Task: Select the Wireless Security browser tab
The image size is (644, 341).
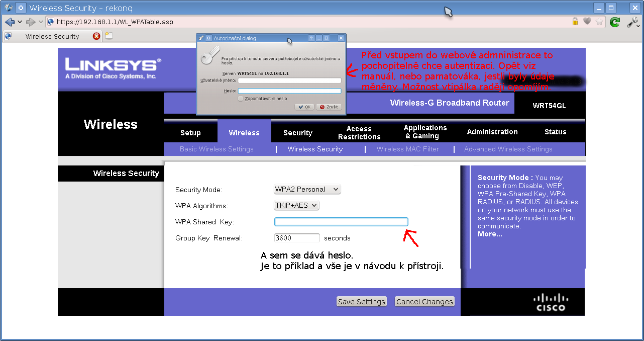Action: click(52, 36)
